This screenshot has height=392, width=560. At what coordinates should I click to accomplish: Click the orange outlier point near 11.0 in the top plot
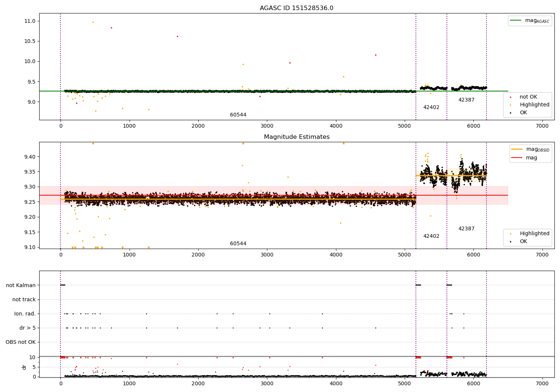coord(93,22)
